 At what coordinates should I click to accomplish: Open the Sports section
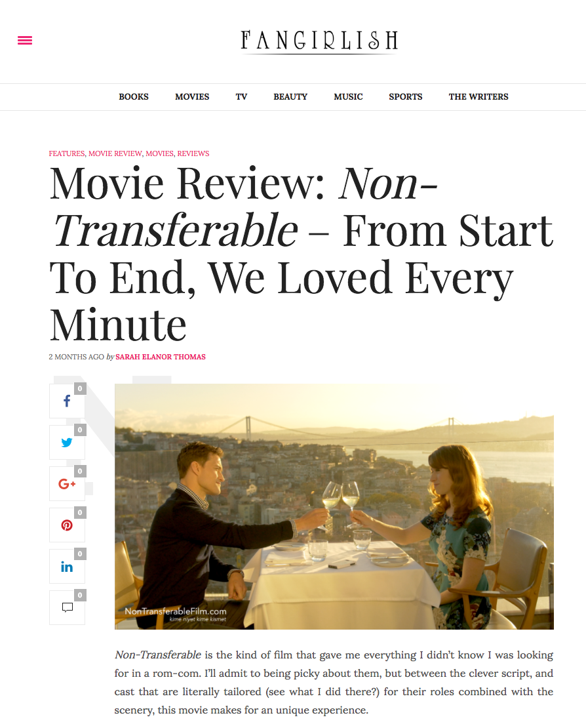(406, 96)
